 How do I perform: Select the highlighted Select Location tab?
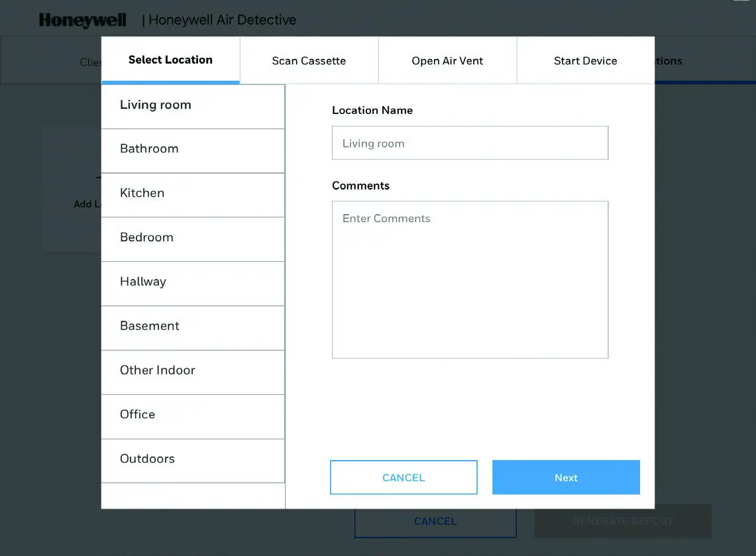point(170,60)
